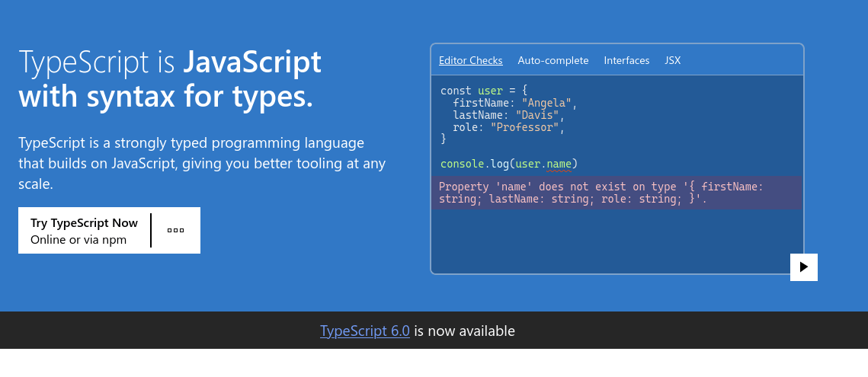
Task: Open the three-squares options next to Try TypeScript
Action: point(175,230)
